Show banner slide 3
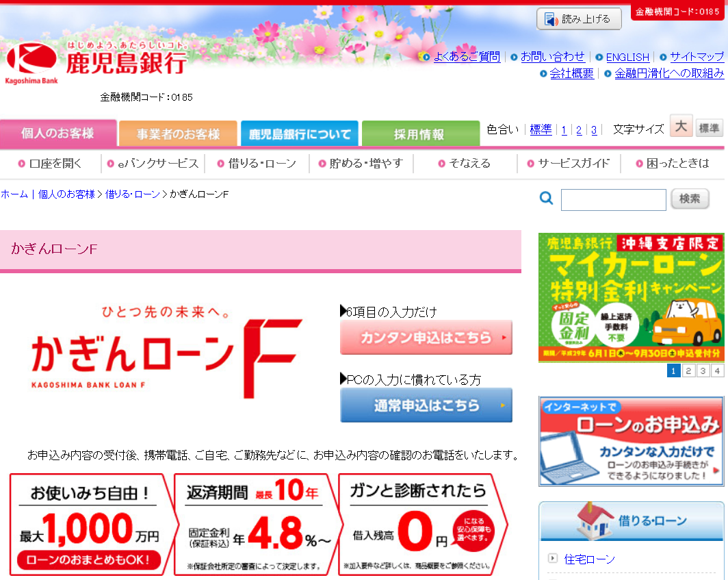This screenshot has width=728, height=580. (703, 370)
